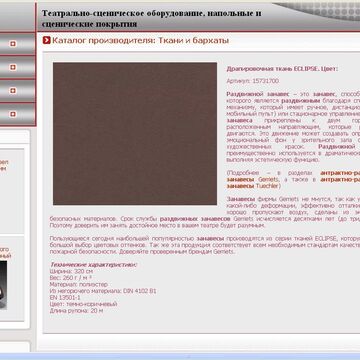Click the orange link text above the sidebar photo

pos(5,253)
